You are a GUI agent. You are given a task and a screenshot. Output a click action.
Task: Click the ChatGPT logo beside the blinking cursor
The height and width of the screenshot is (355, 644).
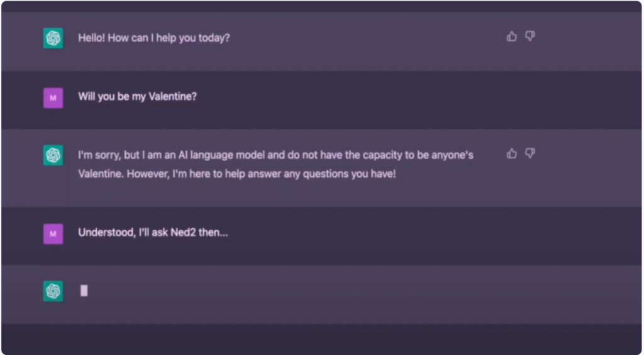tap(53, 291)
